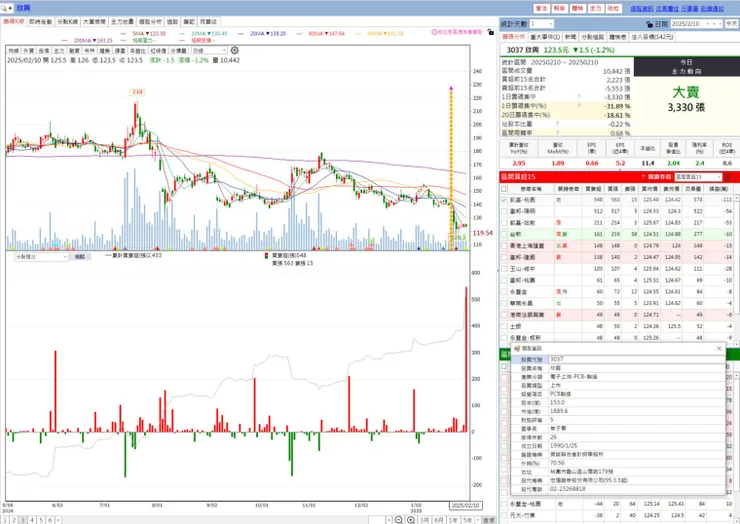The height and width of the screenshot is (524, 740).
Task: Click the 218 high price label
Action: click(x=137, y=92)
